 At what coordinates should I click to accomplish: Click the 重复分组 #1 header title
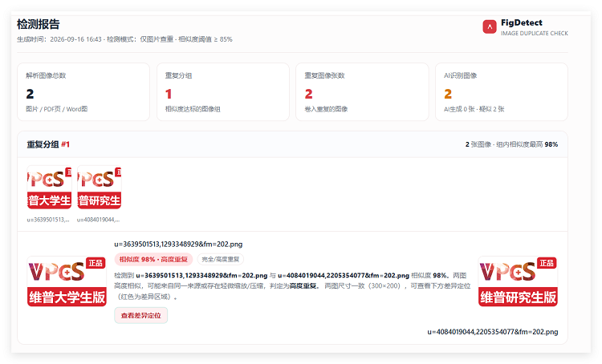coord(48,144)
